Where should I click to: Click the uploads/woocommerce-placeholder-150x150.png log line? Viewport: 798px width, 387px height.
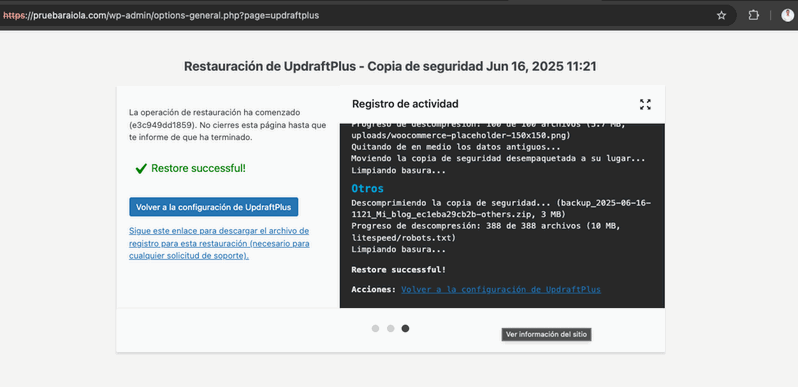(x=461, y=135)
